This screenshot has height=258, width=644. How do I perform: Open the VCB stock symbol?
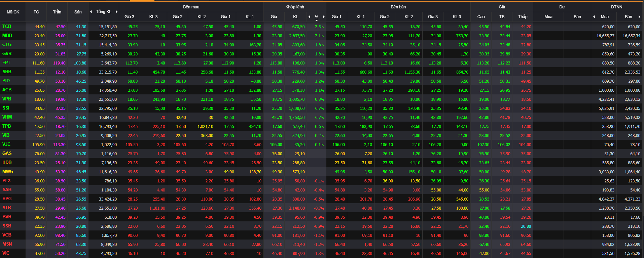coord(7,235)
